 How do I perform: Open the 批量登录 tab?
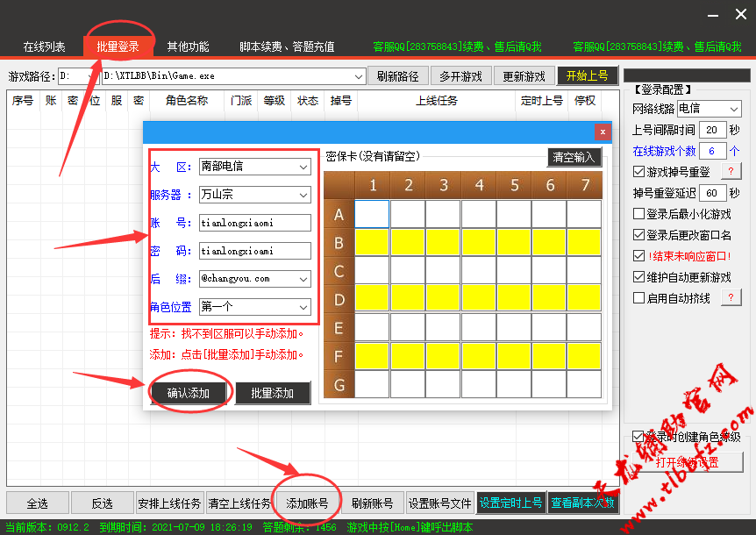(118, 46)
